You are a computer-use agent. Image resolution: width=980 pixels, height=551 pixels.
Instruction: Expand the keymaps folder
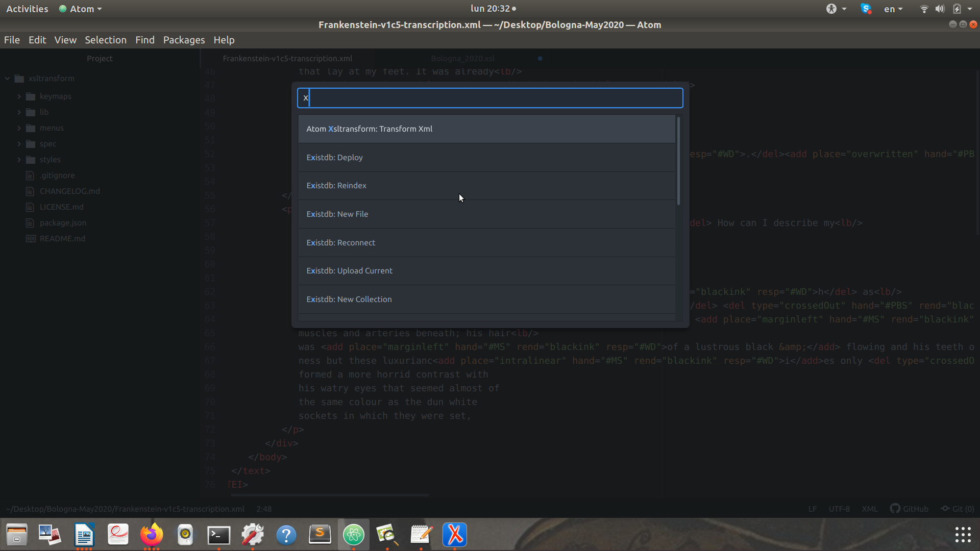tap(19, 96)
